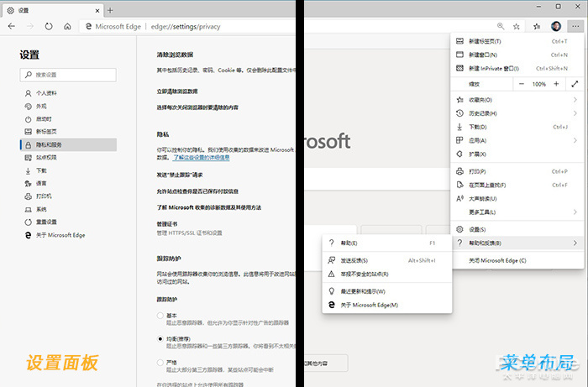Open 了解 Microsoft 收集的诊断数据及其使用方法
588x387 pixels.
[x=209, y=207]
